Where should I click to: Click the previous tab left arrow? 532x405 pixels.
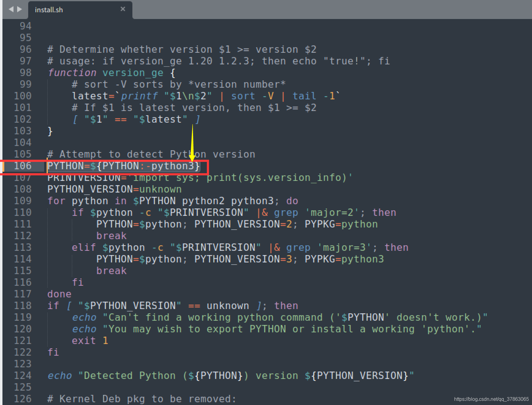tap(11, 9)
